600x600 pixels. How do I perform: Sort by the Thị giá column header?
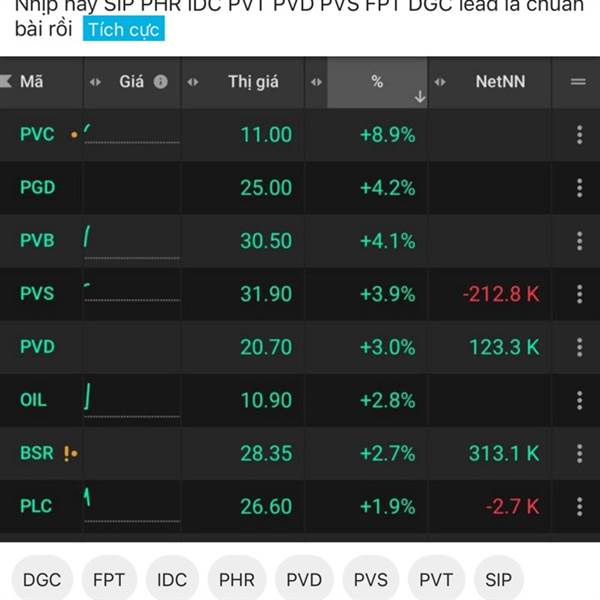pyautogui.click(x=253, y=82)
